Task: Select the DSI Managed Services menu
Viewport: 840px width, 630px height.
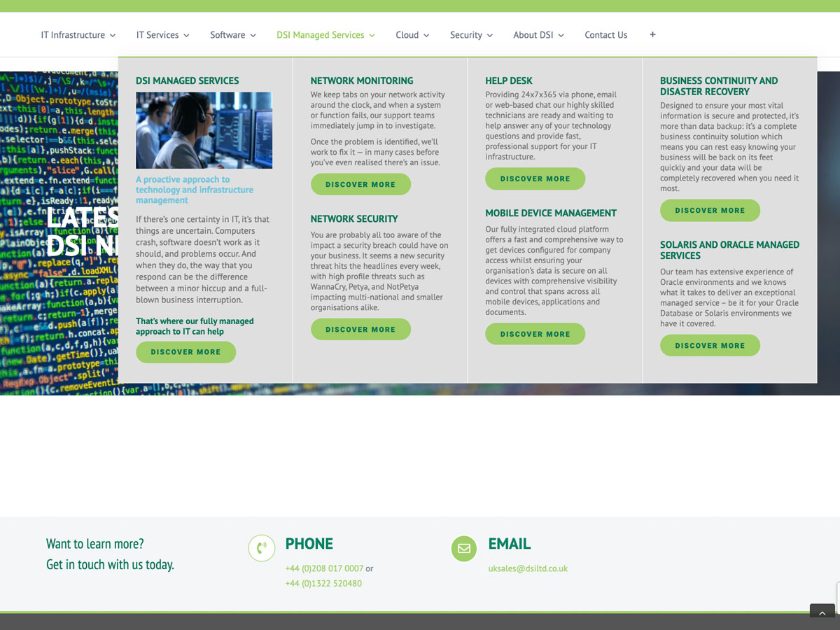Action: pos(321,35)
